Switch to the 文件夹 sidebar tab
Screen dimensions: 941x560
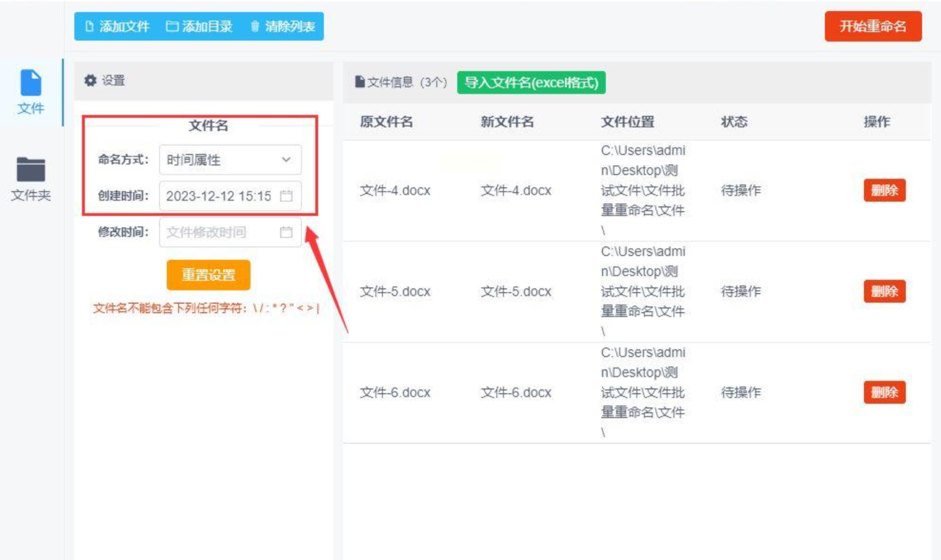[x=31, y=179]
